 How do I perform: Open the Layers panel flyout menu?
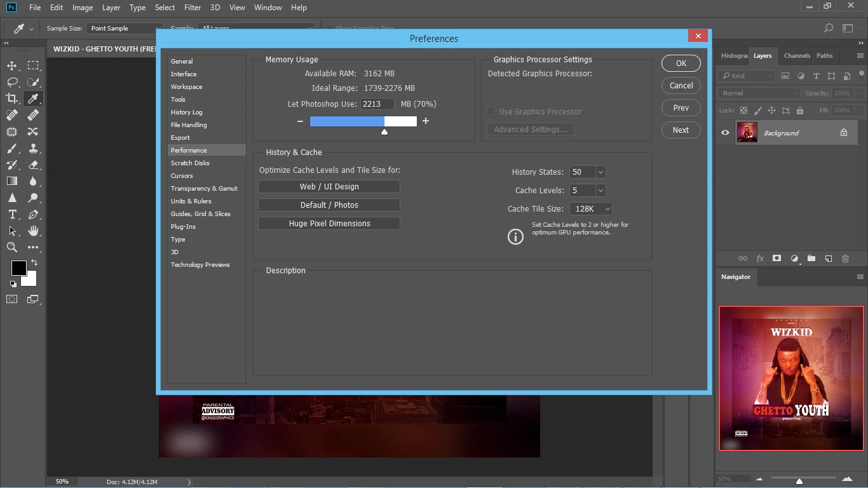click(x=860, y=56)
